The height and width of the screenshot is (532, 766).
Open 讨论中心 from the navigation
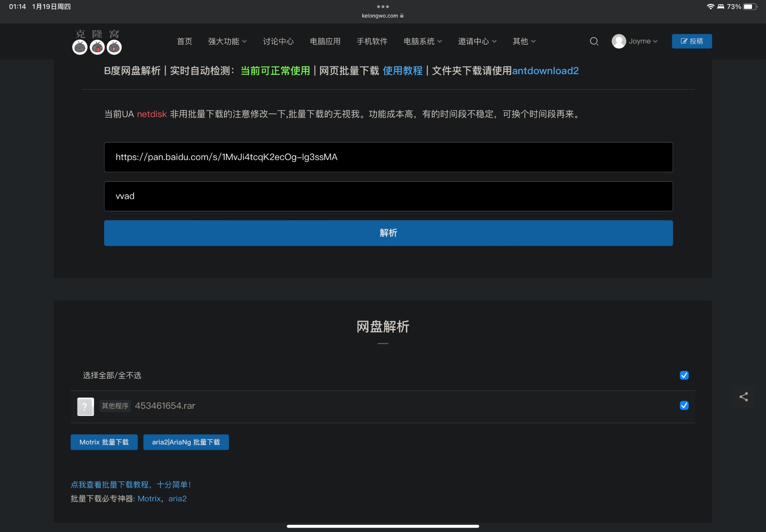[x=278, y=41]
